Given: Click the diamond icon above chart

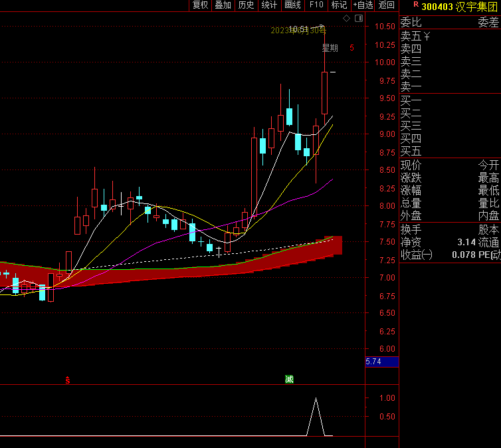Looking at the screenshot, I should coord(347,19).
